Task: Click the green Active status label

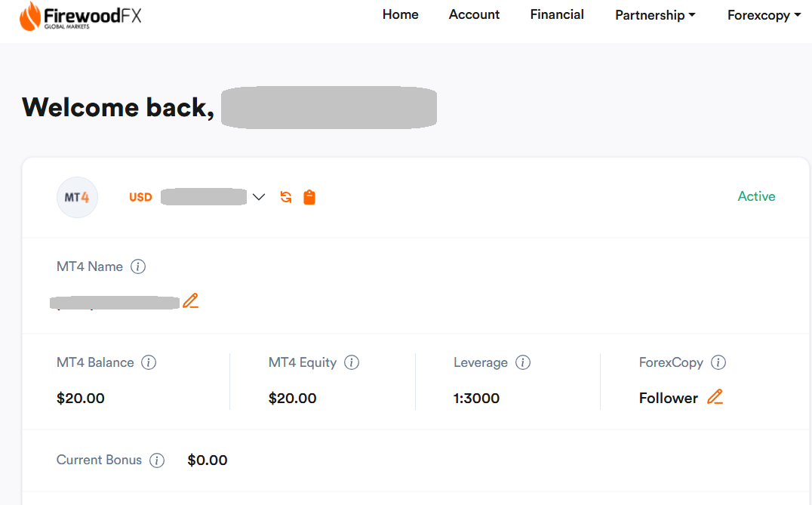Action: (x=756, y=196)
